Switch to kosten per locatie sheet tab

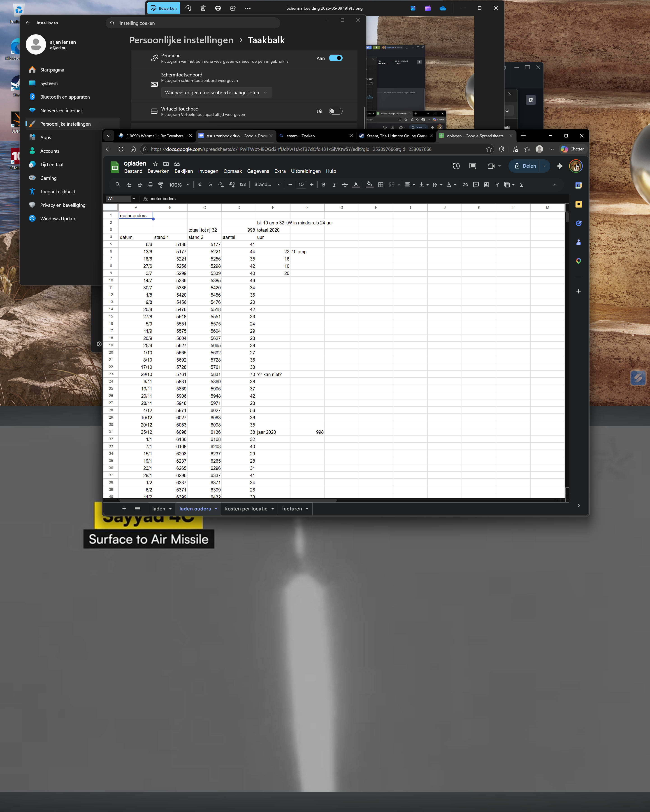point(246,509)
